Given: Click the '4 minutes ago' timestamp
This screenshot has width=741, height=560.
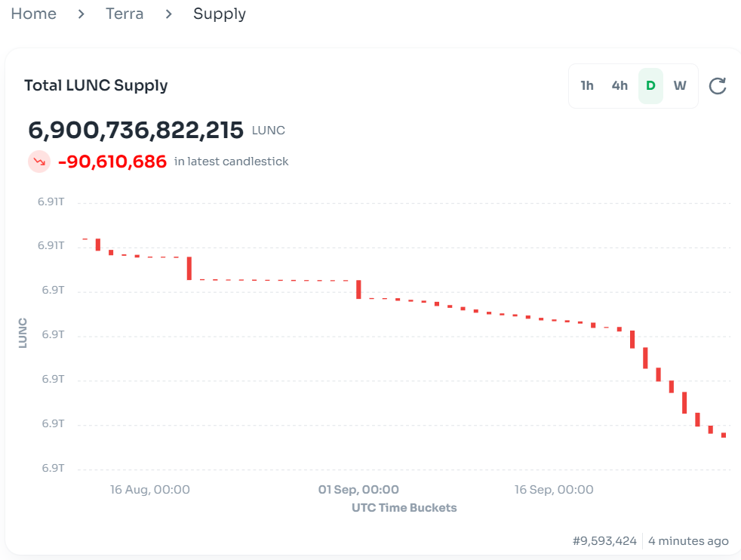Looking at the screenshot, I should click(x=688, y=541).
